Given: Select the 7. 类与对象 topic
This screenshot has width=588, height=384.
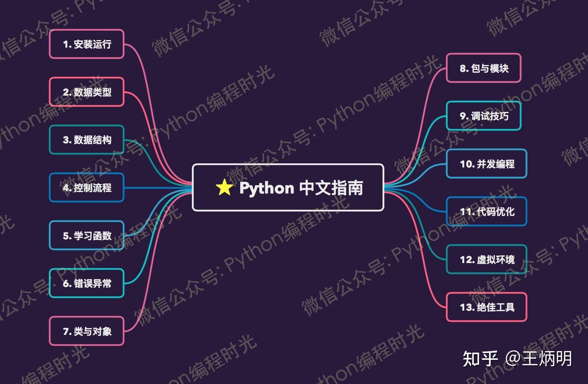Looking at the screenshot, I should click(86, 332).
